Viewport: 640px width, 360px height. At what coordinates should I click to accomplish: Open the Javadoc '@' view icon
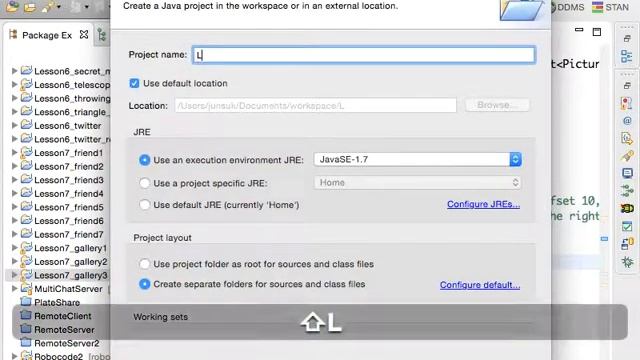627,121
